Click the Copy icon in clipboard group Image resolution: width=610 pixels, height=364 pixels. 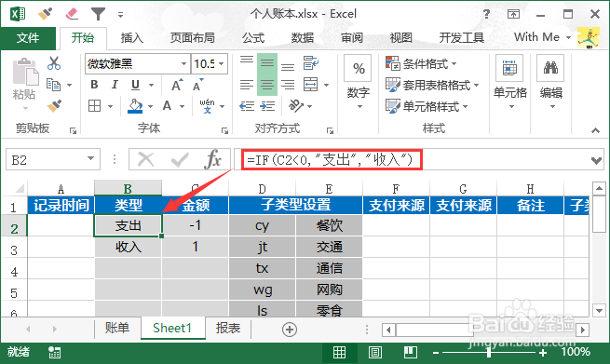(x=54, y=85)
